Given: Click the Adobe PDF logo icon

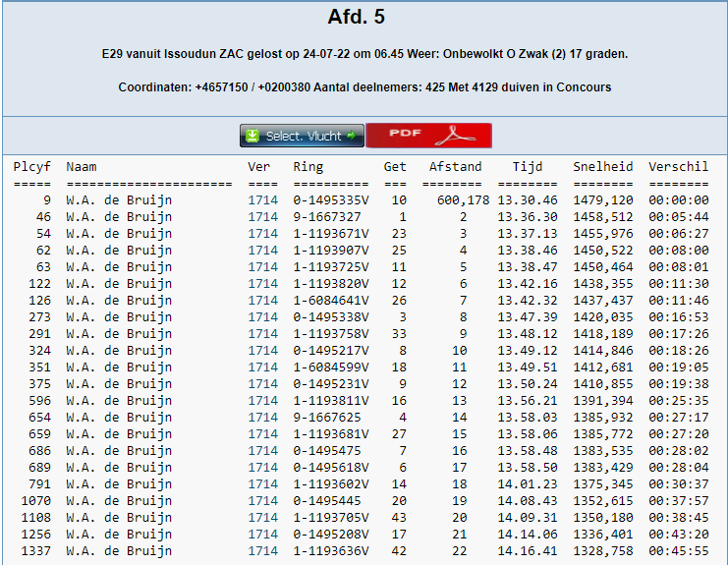Looking at the screenshot, I should [x=455, y=136].
